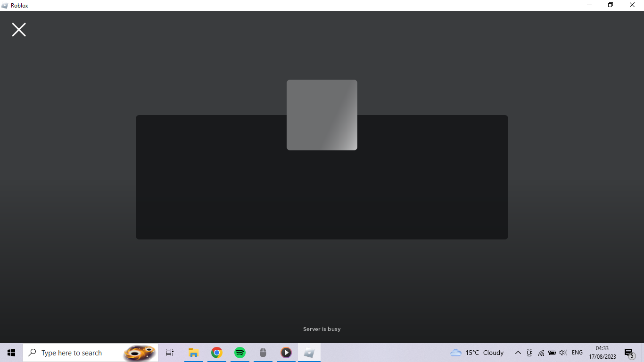Image resolution: width=644 pixels, height=362 pixels.
Task: Close the Roblox window from title bar
Action: click(632, 5)
